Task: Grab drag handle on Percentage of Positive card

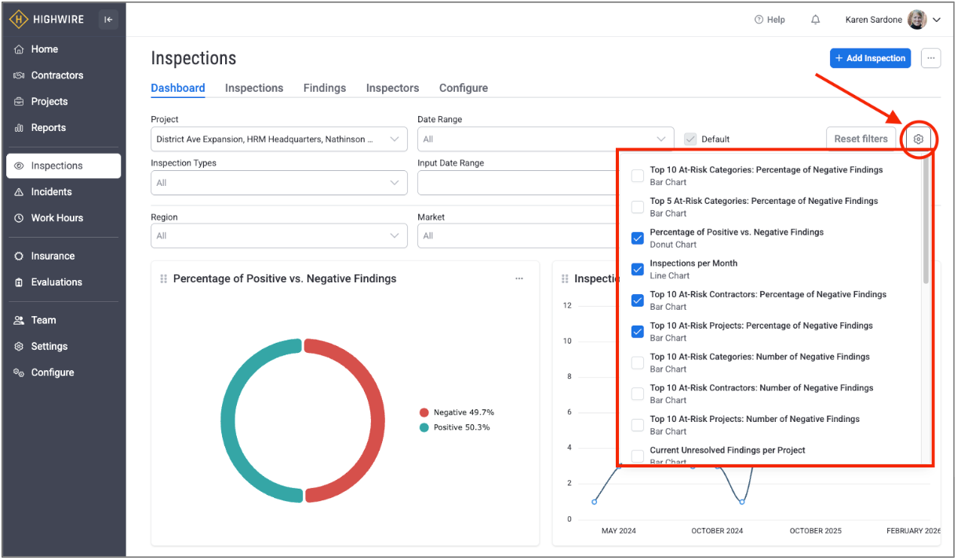Action: pos(164,279)
